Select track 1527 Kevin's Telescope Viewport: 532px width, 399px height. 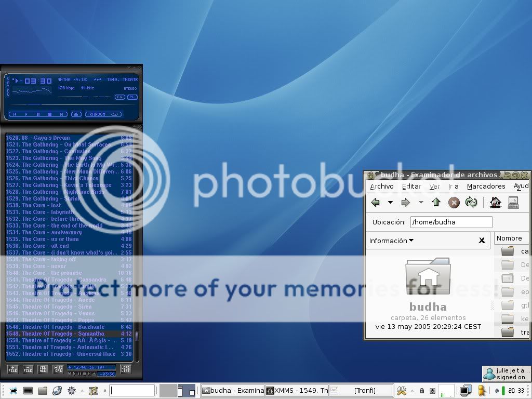[x=69, y=185]
